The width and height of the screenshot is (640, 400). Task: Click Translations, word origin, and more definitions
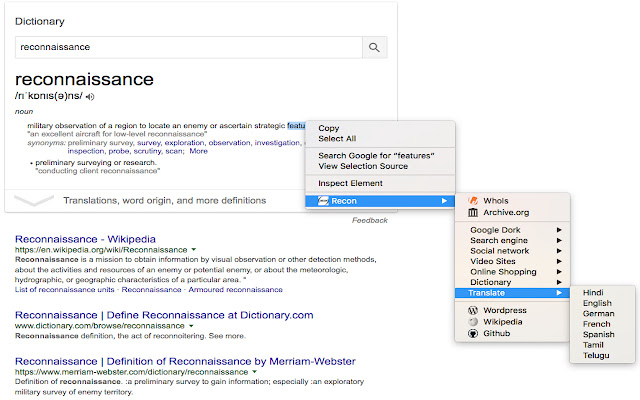pos(164,200)
